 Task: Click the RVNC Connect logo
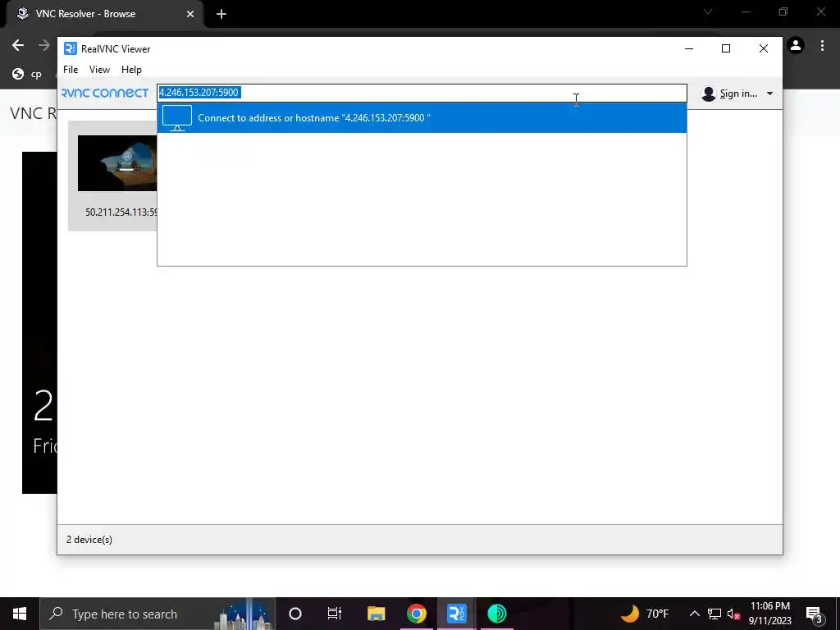pos(105,94)
